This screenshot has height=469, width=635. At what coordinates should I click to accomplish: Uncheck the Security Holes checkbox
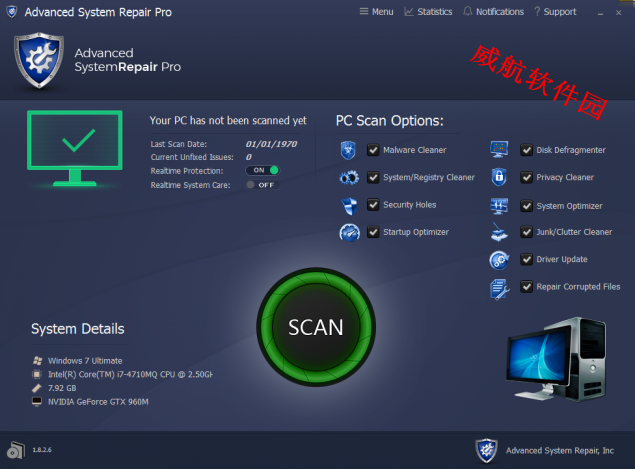(373, 205)
